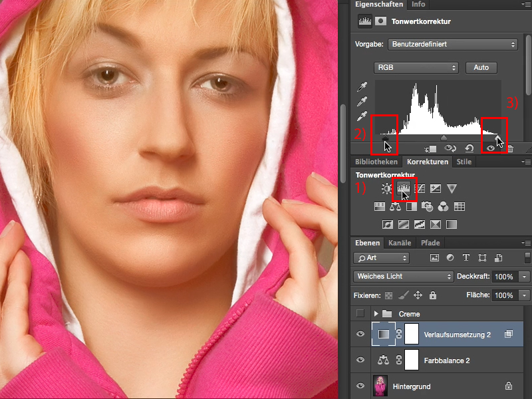Image resolution: width=532 pixels, height=399 pixels.
Task: Click the Helligkeit/Kontrast adjustment icon
Action: [386, 188]
